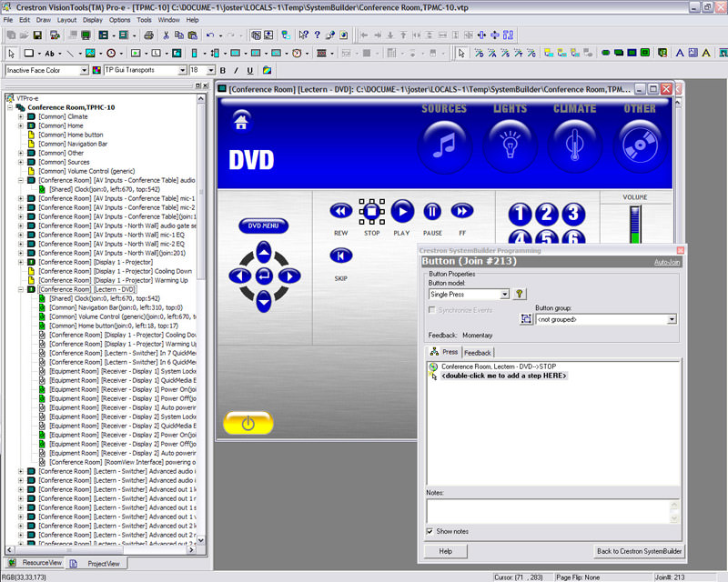728x582 pixels.
Task: Collapse the [Lectern - DVD] tree node
Action: pos(20,289)
